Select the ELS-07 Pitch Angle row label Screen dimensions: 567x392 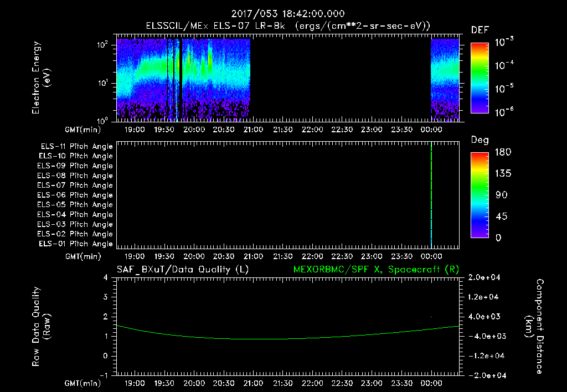75,185
